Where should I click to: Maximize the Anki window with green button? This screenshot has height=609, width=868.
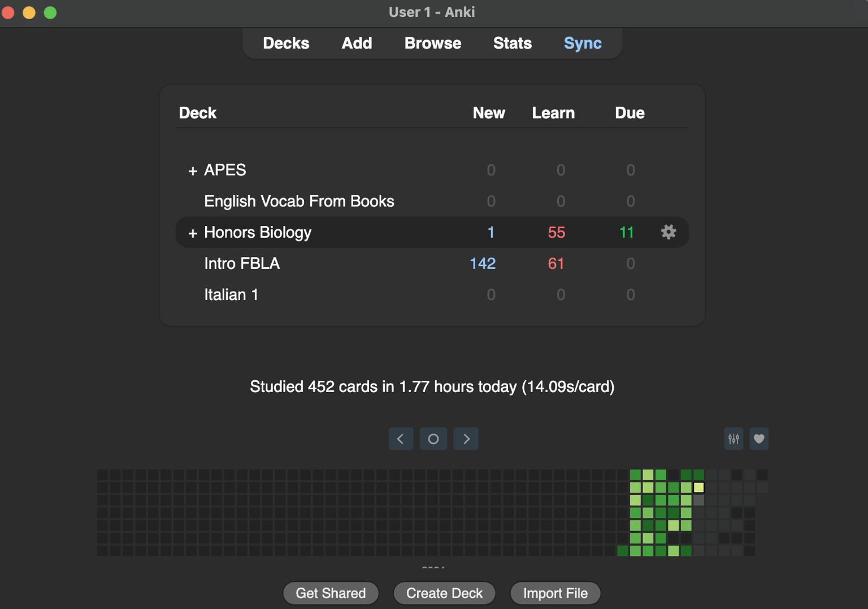point(50,12)
